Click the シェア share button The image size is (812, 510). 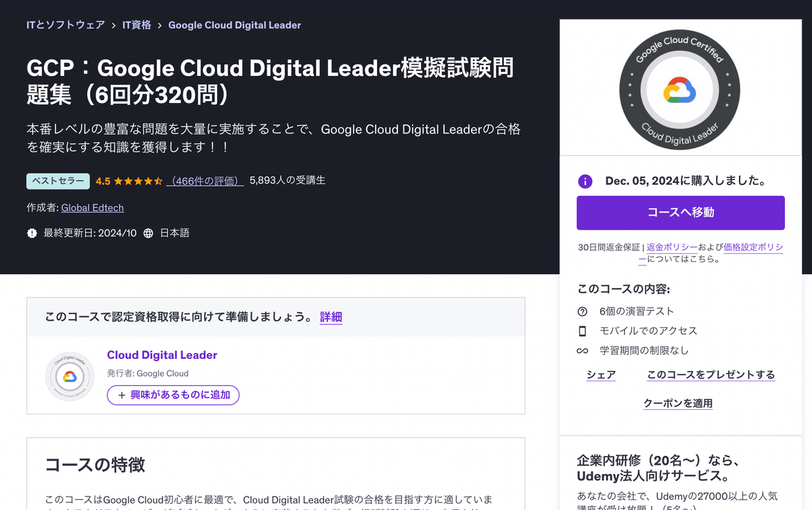pos(601,375)
